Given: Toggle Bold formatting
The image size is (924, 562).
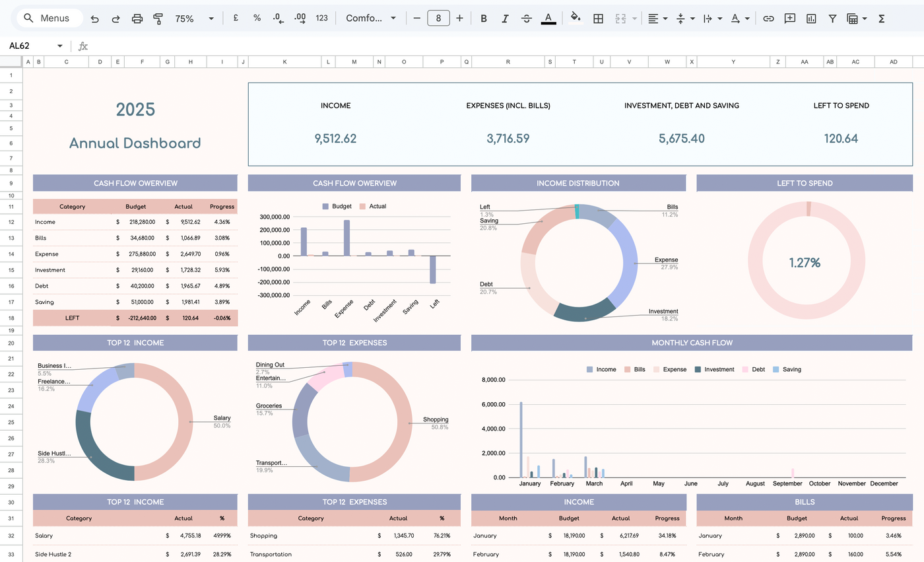Looking at the screenshot, I should [x=484, y=18].
